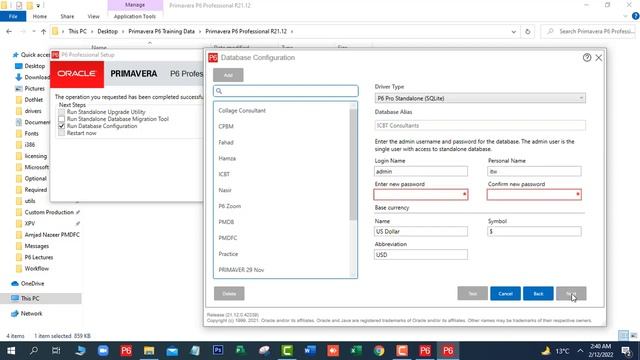Open help in Database Configuration dialog
This screenshot has height=360, width=640.
tap(587, 58)
